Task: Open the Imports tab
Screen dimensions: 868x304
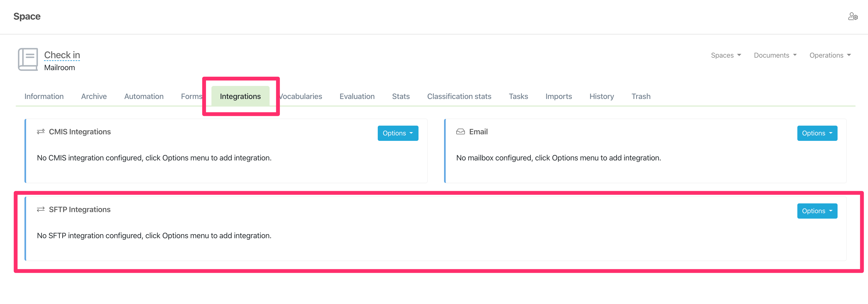Action: (x=558, y=96)
